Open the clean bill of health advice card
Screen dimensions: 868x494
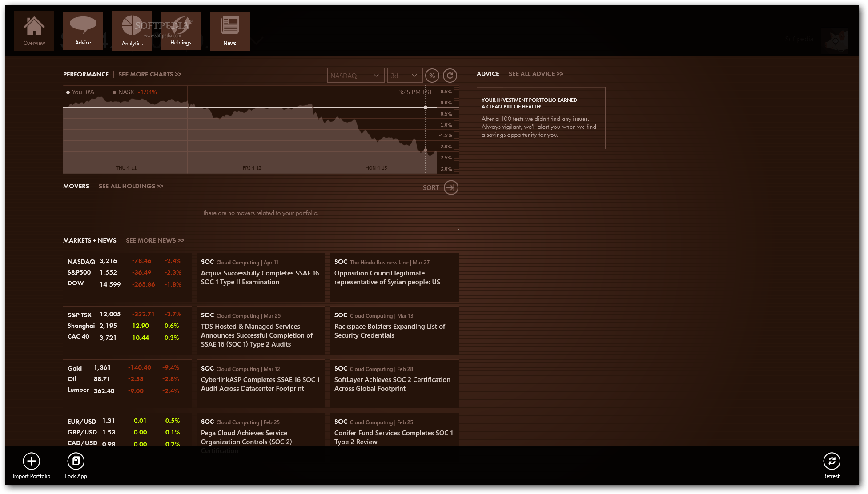click(541, 118)
